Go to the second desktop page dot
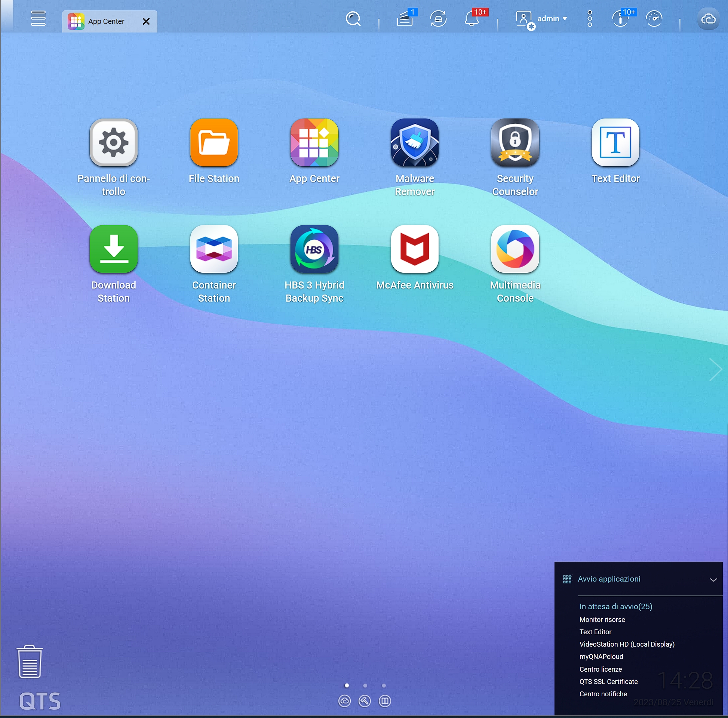Viewport: 728px width, 718px height. pyautogui.click(x=365, y=685)
